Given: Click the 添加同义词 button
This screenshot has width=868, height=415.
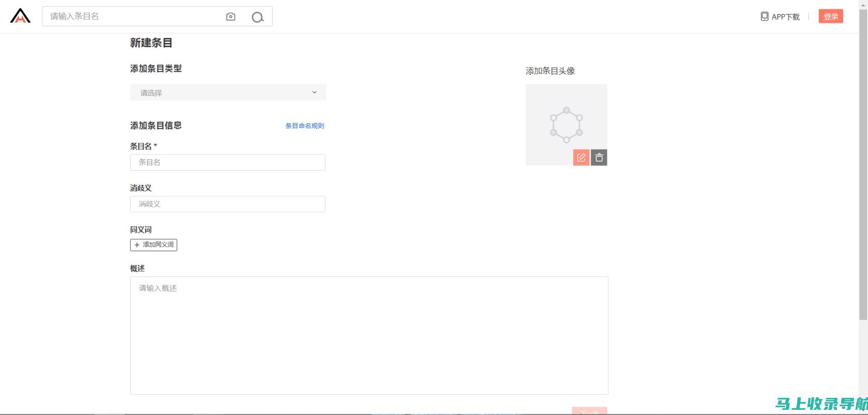Looking at the screenshot, I should point(153,245).
